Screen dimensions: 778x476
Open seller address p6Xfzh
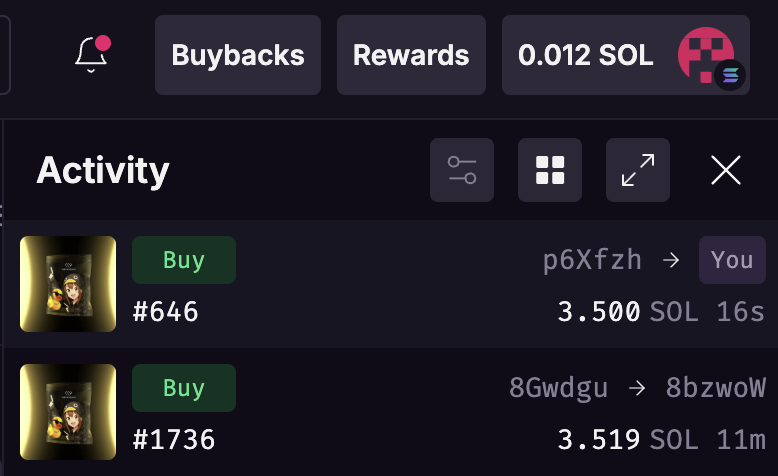click(x=592, y=261)
